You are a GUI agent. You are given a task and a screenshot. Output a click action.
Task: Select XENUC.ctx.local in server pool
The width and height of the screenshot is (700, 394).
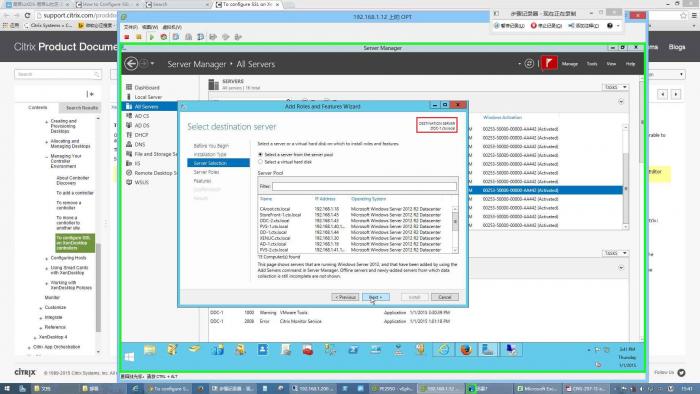[x=355, y=238]
